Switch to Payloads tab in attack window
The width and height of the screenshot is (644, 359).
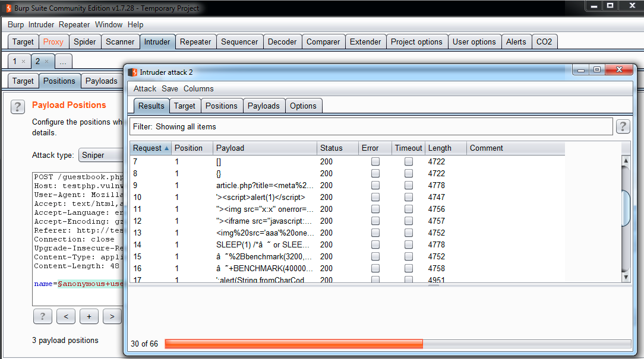point(263,106)
